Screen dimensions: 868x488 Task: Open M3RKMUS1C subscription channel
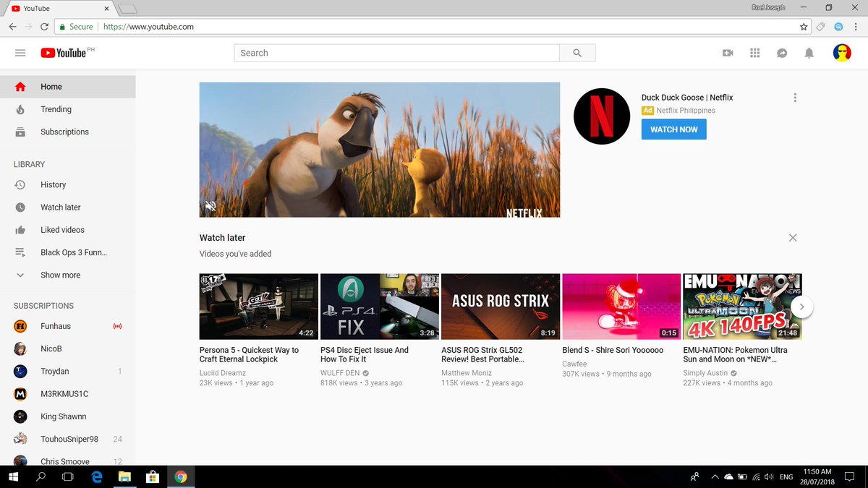(x=67, y=394)
